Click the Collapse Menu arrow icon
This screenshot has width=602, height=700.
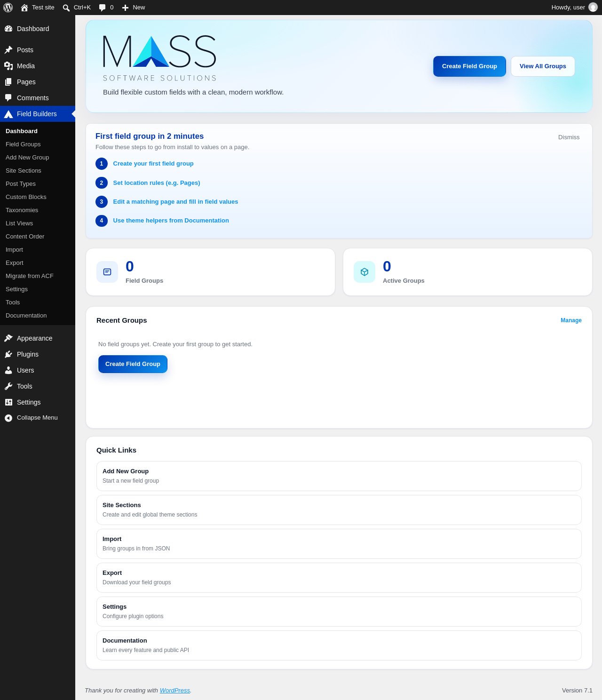click(x=8, y=418)
